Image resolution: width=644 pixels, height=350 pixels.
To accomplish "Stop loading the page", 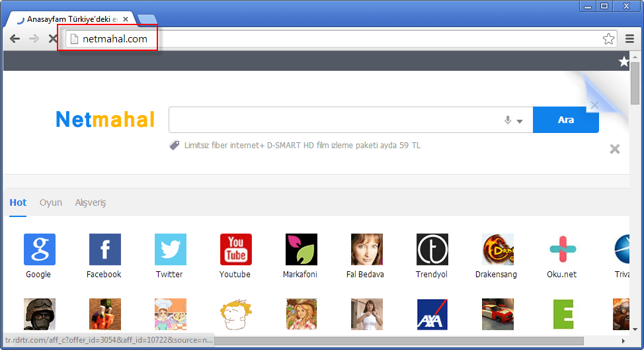I will point(53,38).
